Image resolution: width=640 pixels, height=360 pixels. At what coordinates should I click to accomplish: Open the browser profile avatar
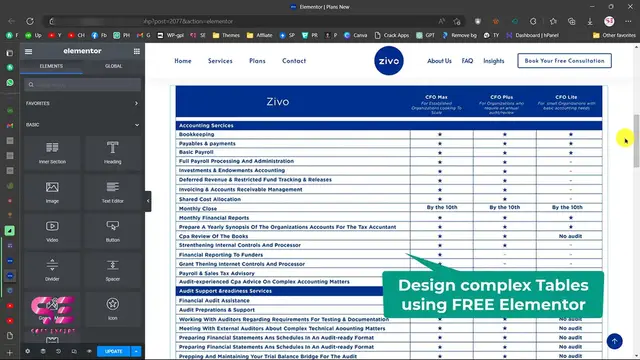(609, 21)
